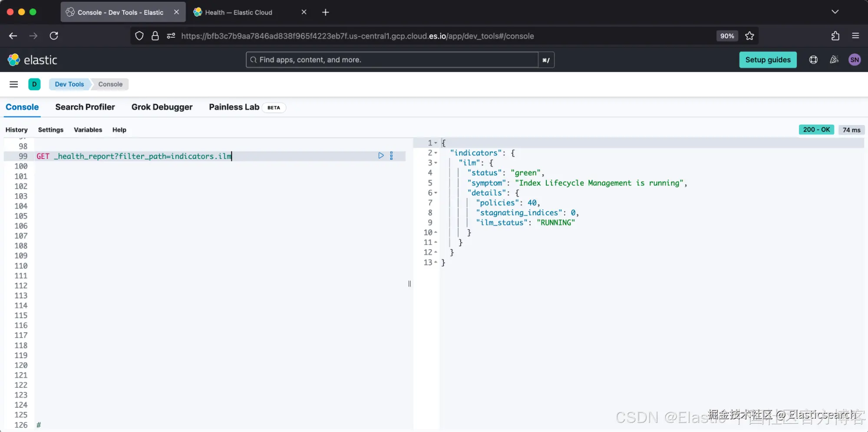Image resolution: width=868 pixels, height=432 pixels.
Task: Click fold marker at response line 11
Action: coord(436,242)
